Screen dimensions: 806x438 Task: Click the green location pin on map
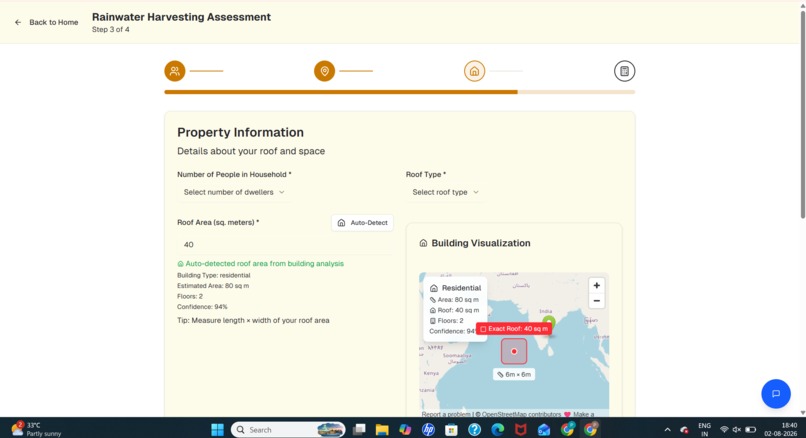(549, 323)
